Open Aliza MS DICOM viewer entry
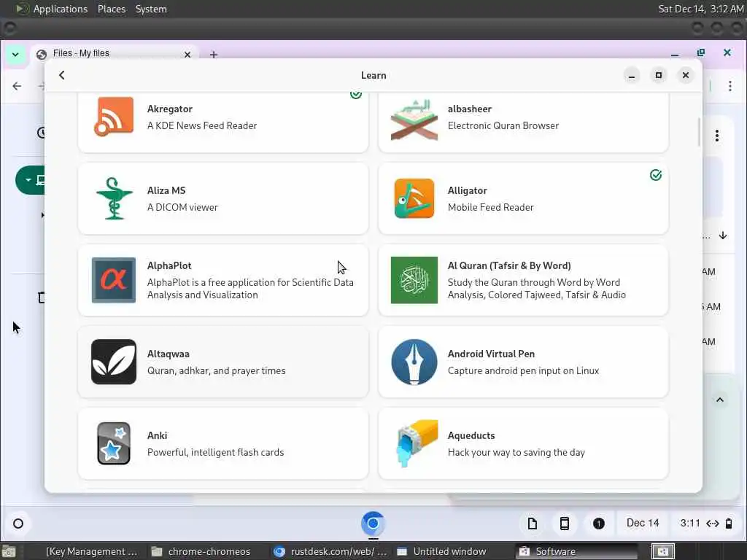Viewport: 747px width, 560px height. click(223, 198)
